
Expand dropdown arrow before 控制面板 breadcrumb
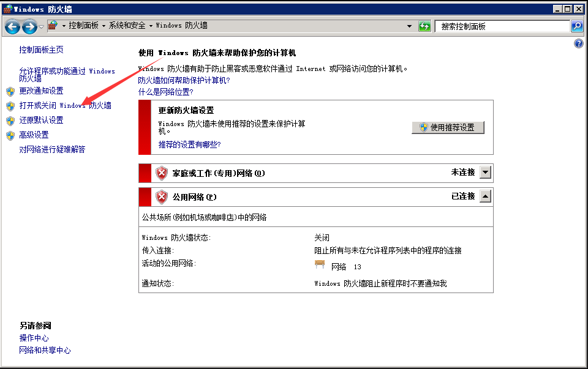coord(64,26)
